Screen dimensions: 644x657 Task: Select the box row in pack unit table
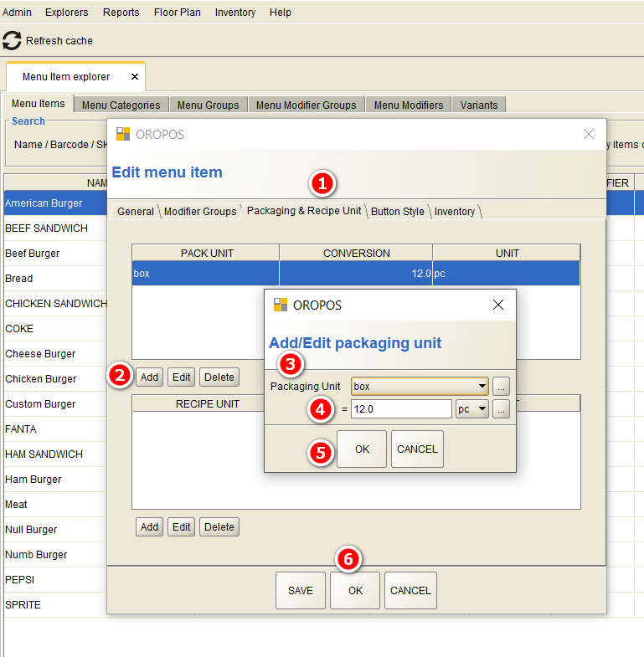pos(356,273)
